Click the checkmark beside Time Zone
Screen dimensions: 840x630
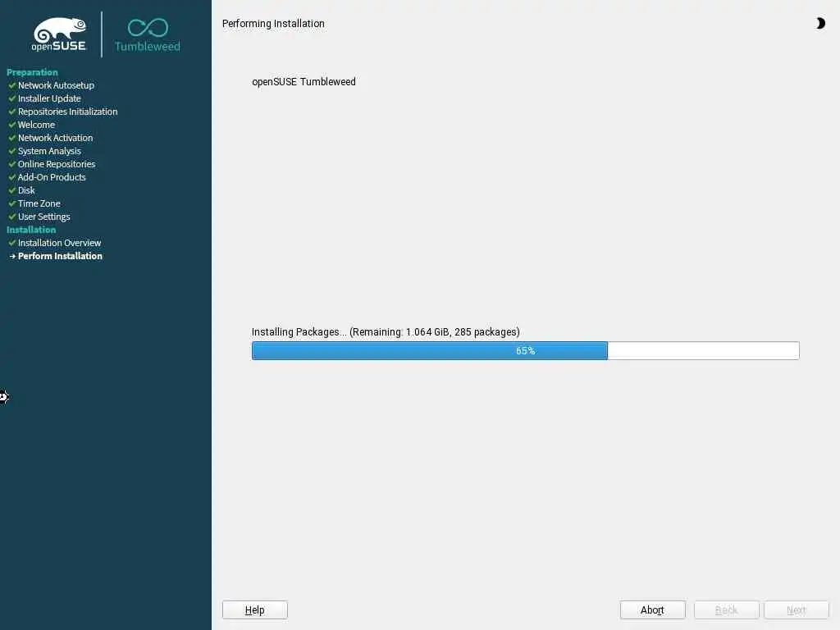[11, 203]
